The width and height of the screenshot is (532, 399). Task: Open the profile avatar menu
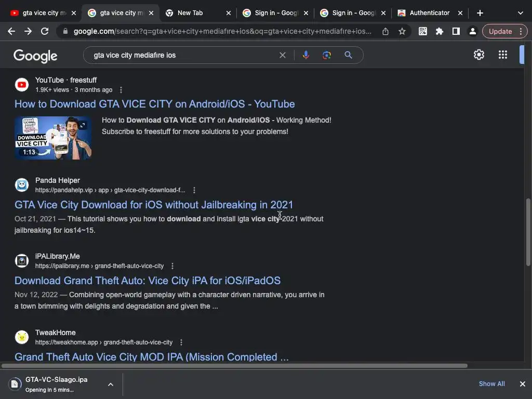click(x=473, y=31)
